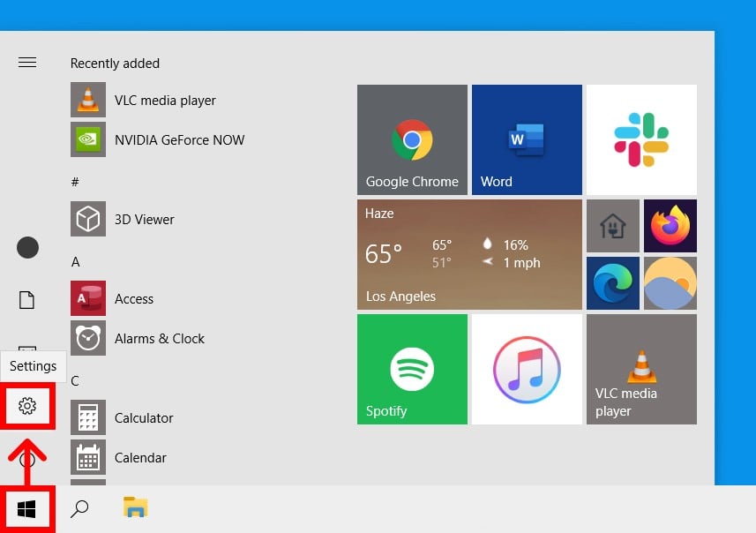Click the "#" group header in the app list
Viewport: 756px width, 533px height.
(x=75, y=182)
